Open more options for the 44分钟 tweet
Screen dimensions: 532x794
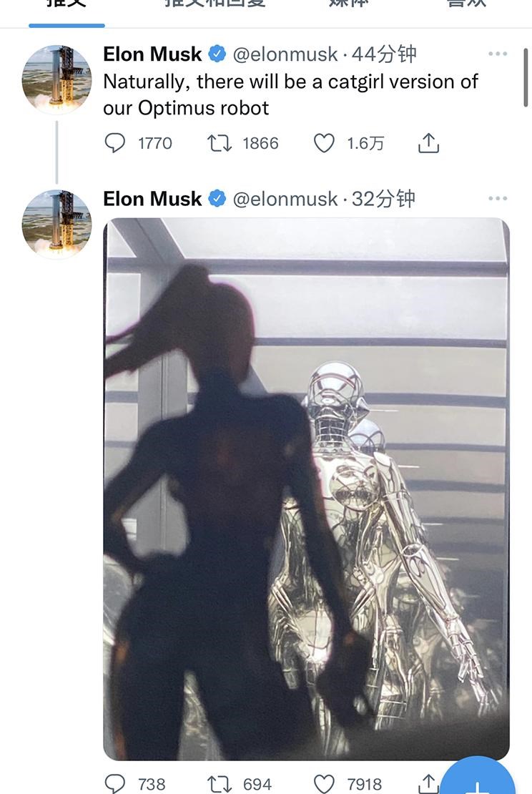click(498, 54)
